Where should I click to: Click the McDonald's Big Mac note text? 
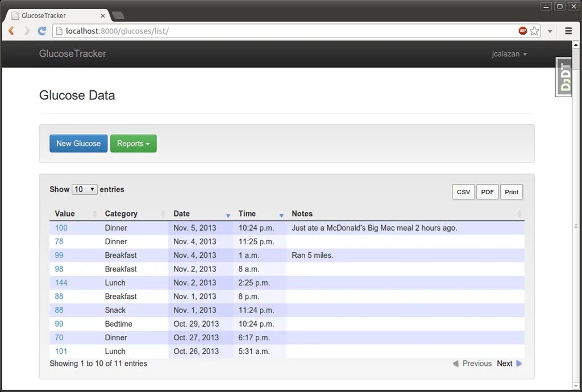pos(374,228)
